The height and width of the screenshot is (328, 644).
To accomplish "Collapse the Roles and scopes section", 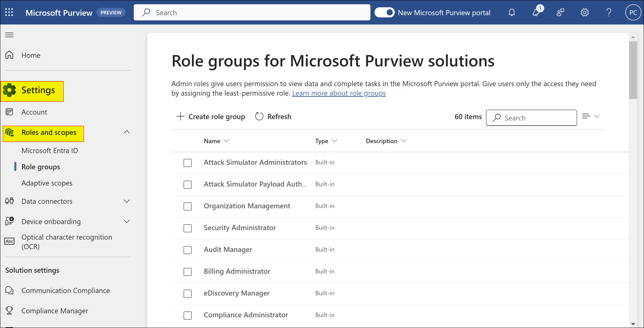I will [127, 132].
